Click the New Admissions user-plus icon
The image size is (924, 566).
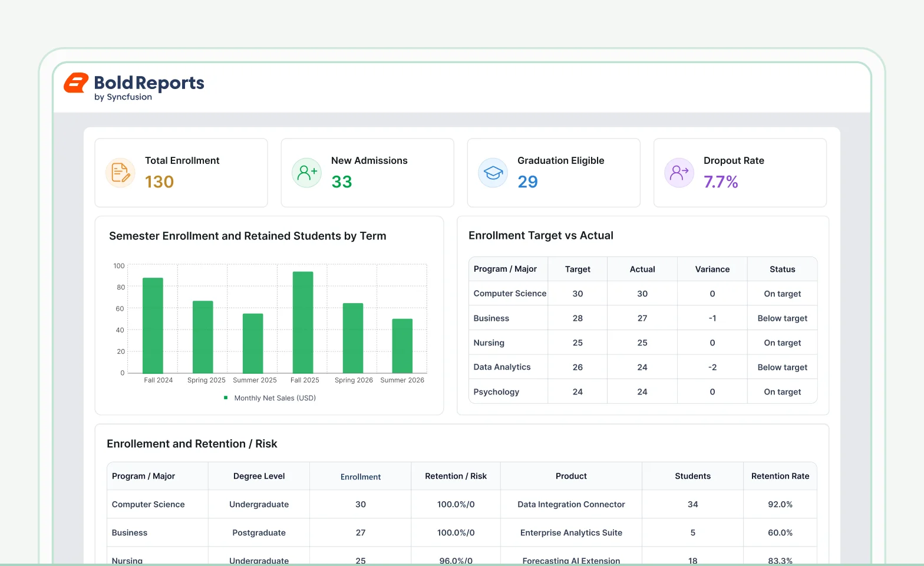coord(306,173)
